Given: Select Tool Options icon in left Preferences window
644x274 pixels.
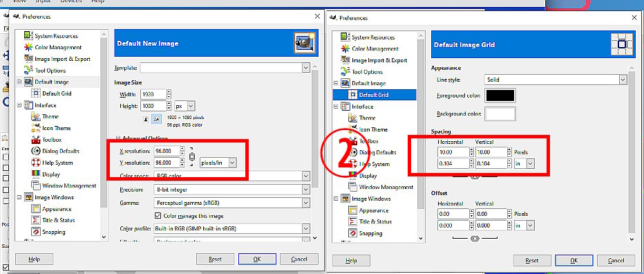Looking at the screenshot, I should click(28, 71).
